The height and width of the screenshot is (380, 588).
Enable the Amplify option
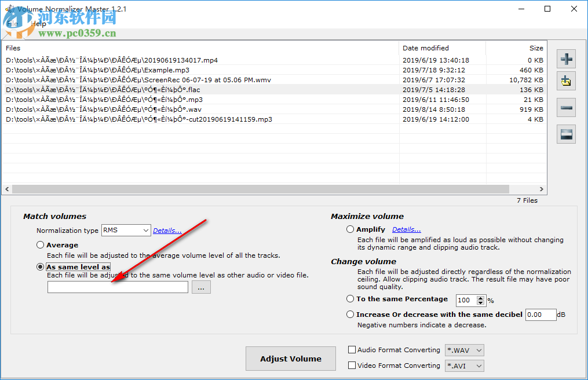click(350, 229)
